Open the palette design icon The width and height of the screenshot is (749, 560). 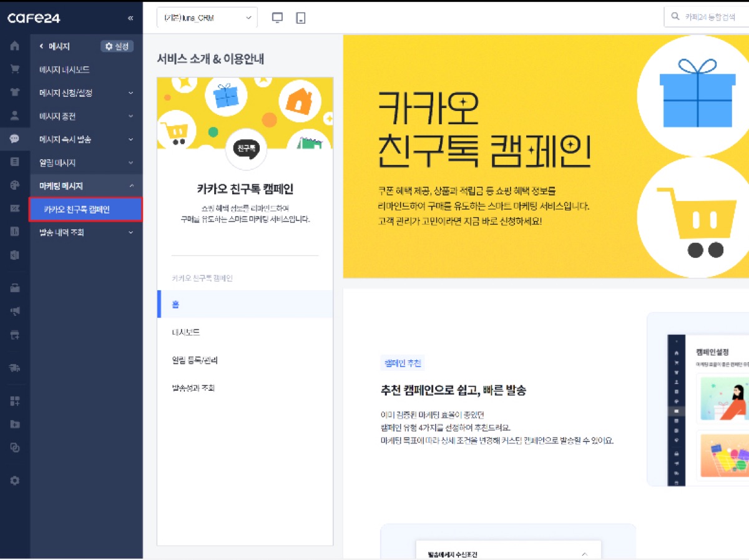14,185
